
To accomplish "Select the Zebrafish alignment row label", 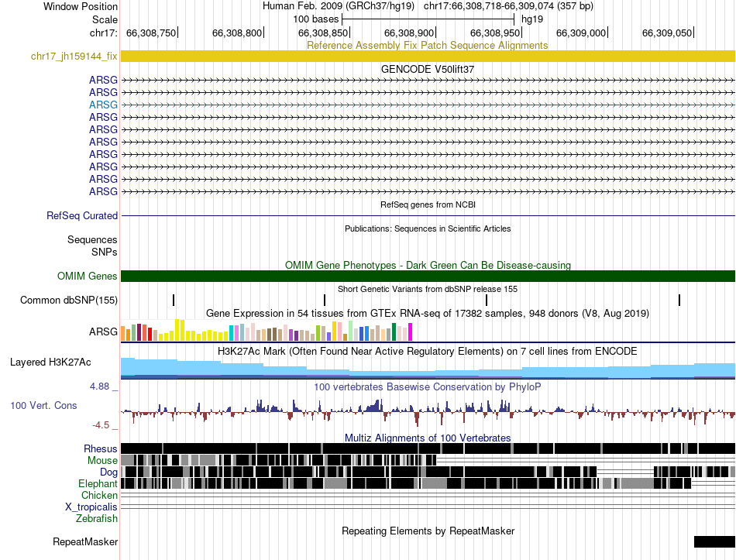I will coord(97,519).
